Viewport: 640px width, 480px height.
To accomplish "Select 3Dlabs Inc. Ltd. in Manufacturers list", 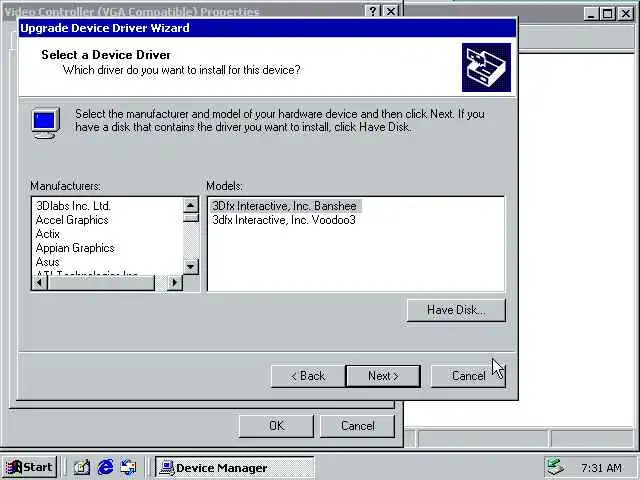I will point(73,206).
